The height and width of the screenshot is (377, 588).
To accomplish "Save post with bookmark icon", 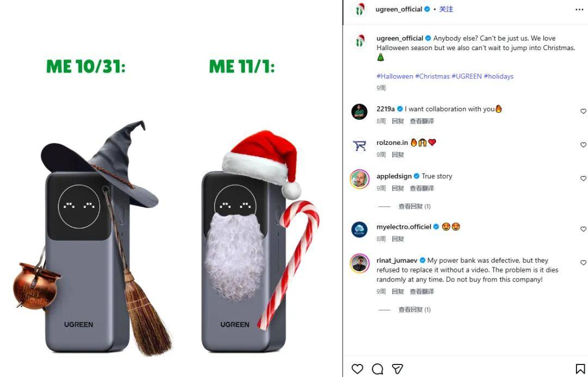I will (x=580, y=369).
